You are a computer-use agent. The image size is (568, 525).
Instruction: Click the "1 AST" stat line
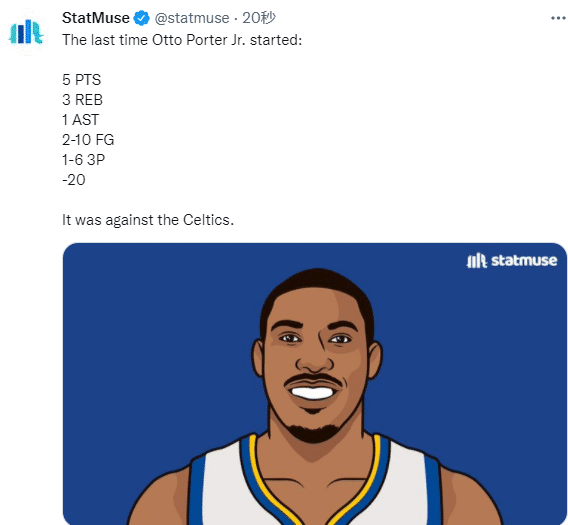click(x=80, y=120)
